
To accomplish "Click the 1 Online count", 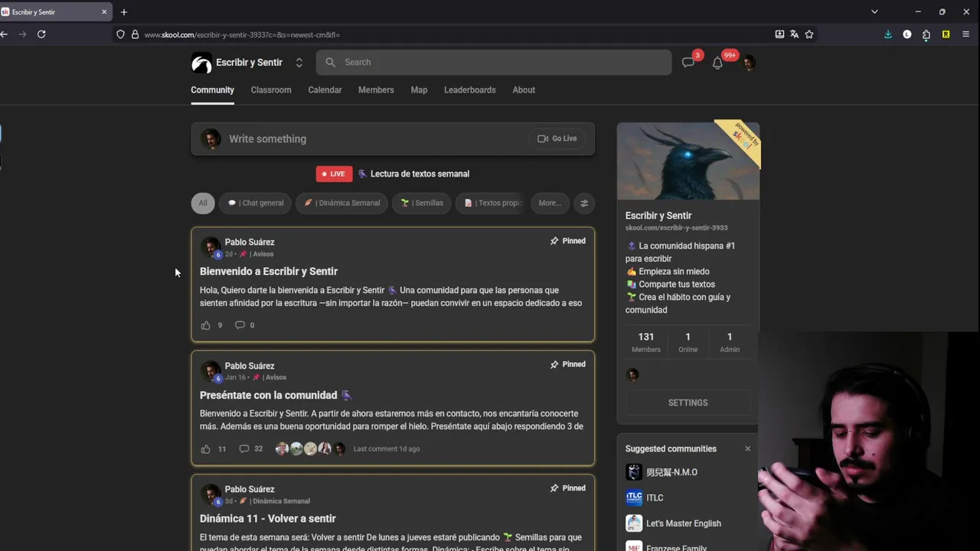I will pos(688,342).
